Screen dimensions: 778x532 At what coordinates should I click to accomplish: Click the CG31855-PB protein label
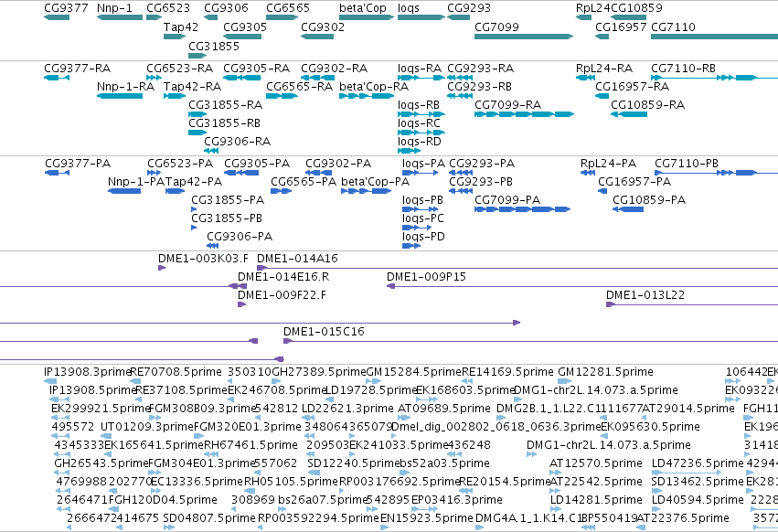227,218
